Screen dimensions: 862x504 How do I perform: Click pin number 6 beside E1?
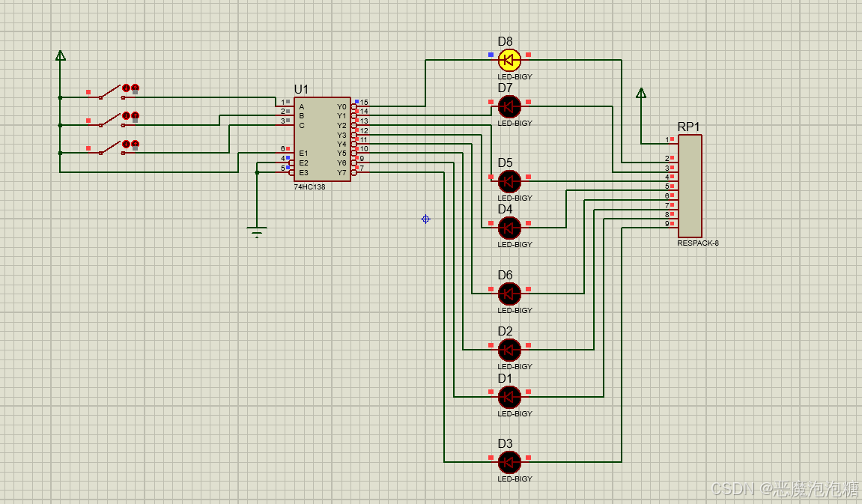(x=283, y=149)
